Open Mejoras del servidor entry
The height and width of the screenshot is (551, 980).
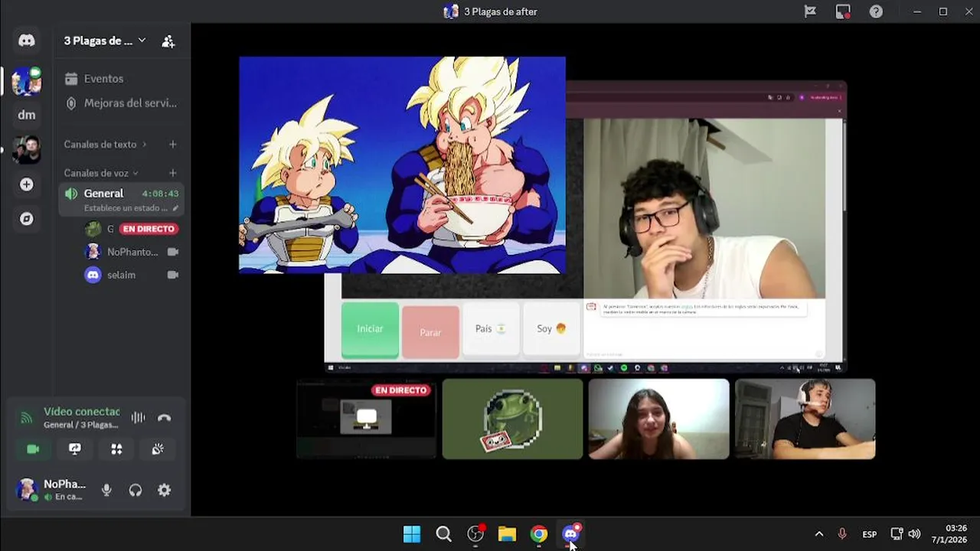coord(121,103)
